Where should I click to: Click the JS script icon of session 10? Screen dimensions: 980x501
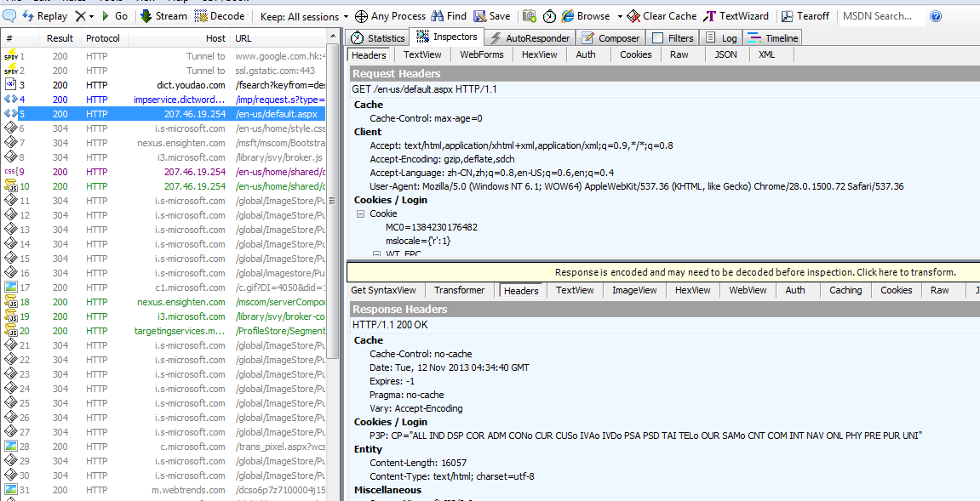click(11, 186)
